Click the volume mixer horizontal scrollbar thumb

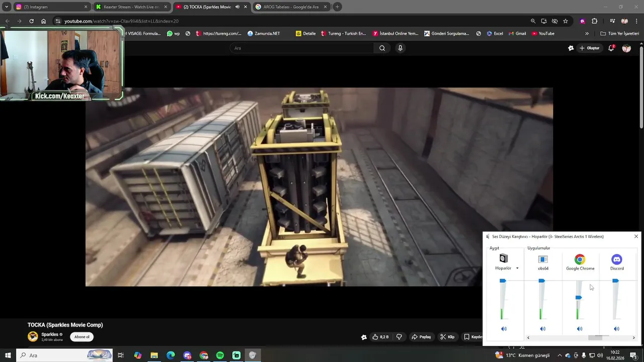click(x=595, y=338)
